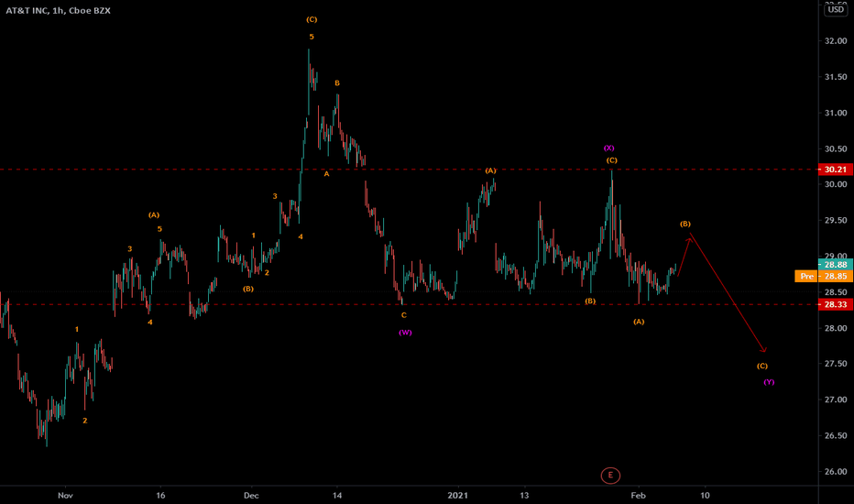This screenshot has width=854, height=504.
Task: Click the earnings 'E' marker on the time axis
Action: point(610,475)
